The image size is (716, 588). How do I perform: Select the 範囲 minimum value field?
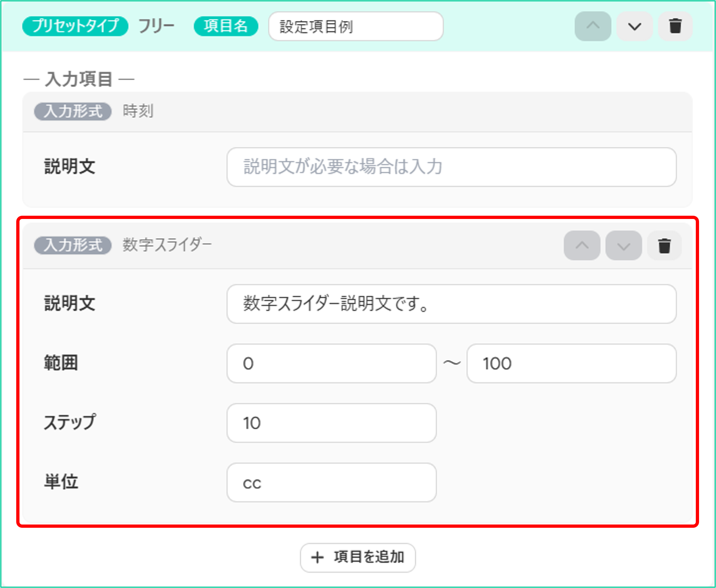click(x=331, y=363)
